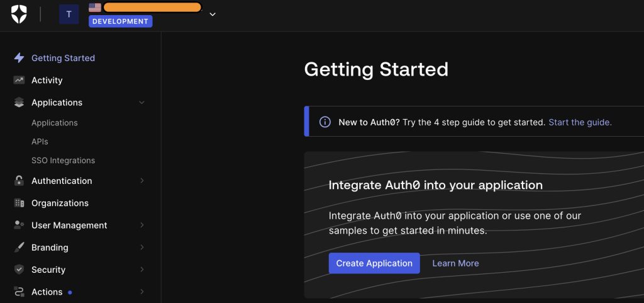Click the Activity chart icon
The height and width of the screenshot is (303, 644).
click(x=19, y=80)
